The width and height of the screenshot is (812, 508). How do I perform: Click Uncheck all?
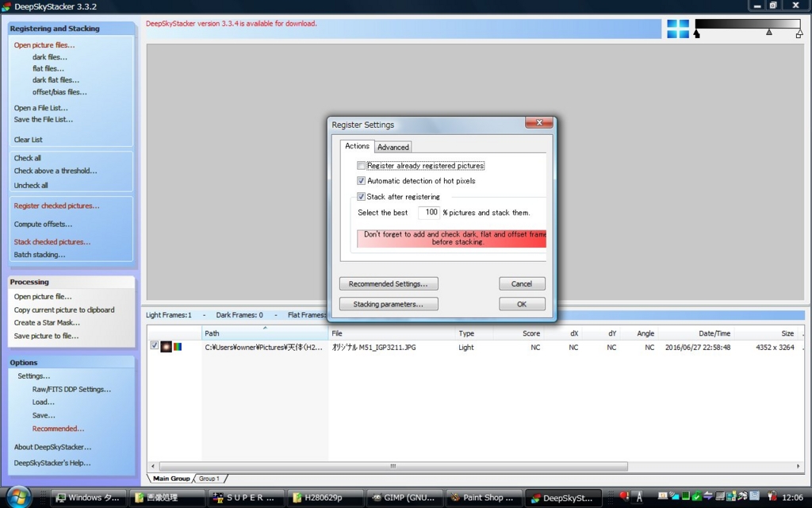point(31,185)
